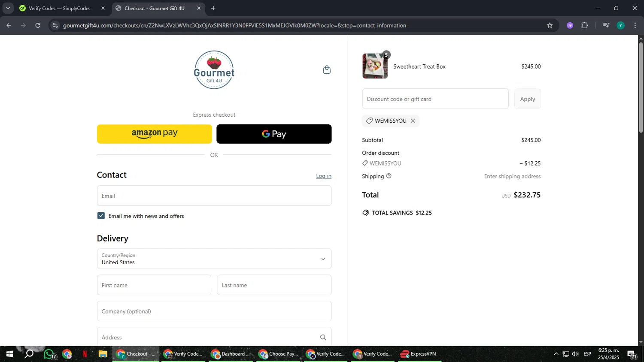644x362 pixels.
Task: Open the Chrome three-dot menu
Action: click(635, 25)
